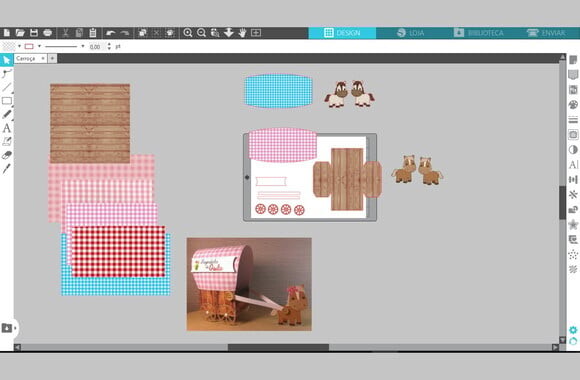Open the Fill color palette panel
Viewport: 580px width, 380px height.
click(x=573, y=105)
